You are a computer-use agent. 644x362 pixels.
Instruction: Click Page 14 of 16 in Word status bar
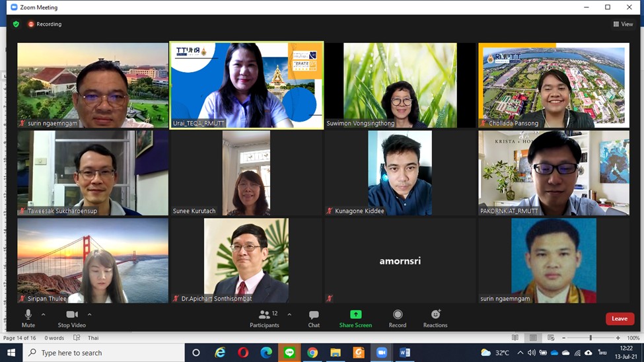click(x=19, y=338)
